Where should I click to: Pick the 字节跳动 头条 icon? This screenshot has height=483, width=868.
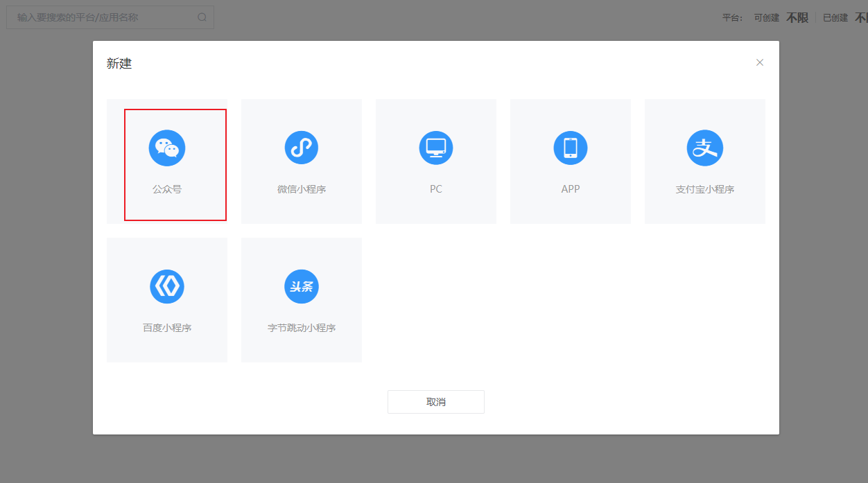pyautogui.click(x=302, y=286)
